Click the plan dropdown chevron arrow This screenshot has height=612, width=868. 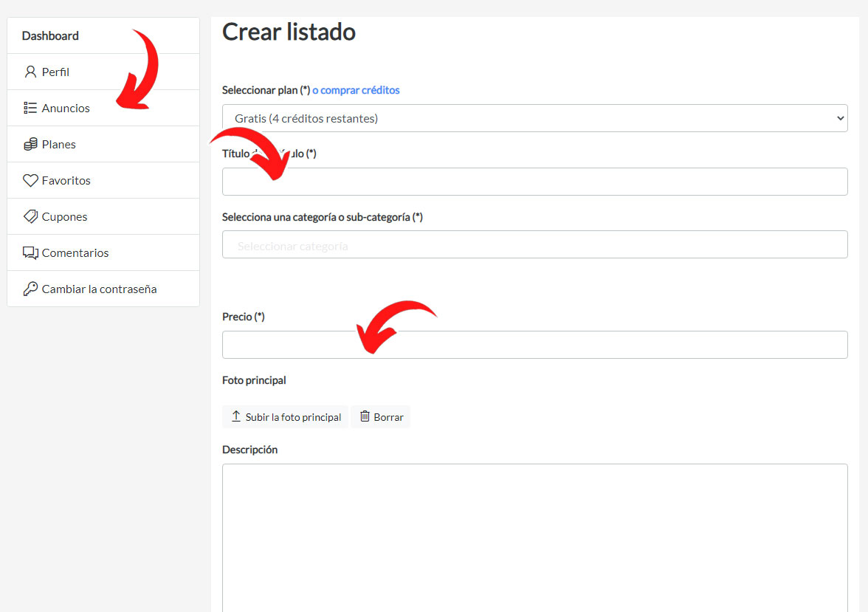click(x=840, y=119)
